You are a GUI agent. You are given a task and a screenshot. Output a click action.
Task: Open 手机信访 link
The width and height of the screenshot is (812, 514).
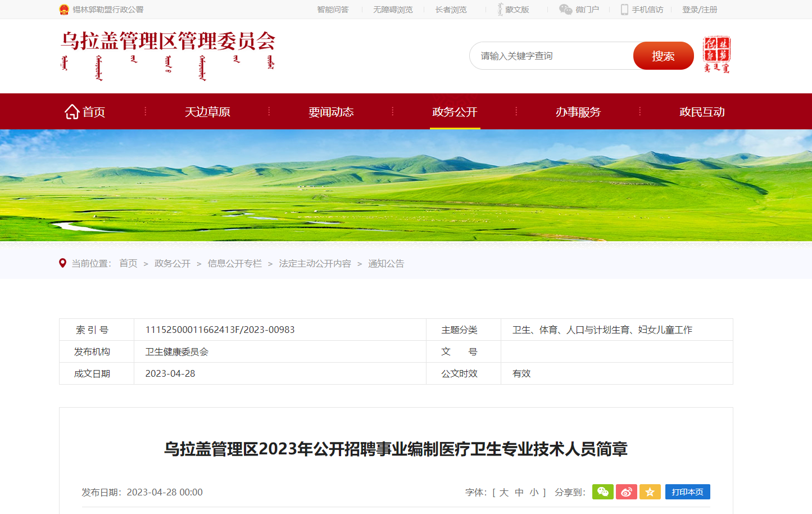tap(647, 10)
